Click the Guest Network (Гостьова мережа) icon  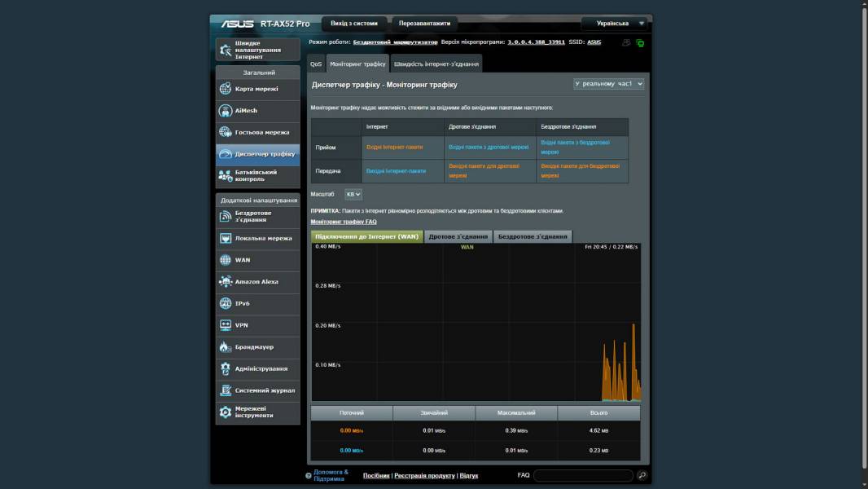[x=226, y=132]
